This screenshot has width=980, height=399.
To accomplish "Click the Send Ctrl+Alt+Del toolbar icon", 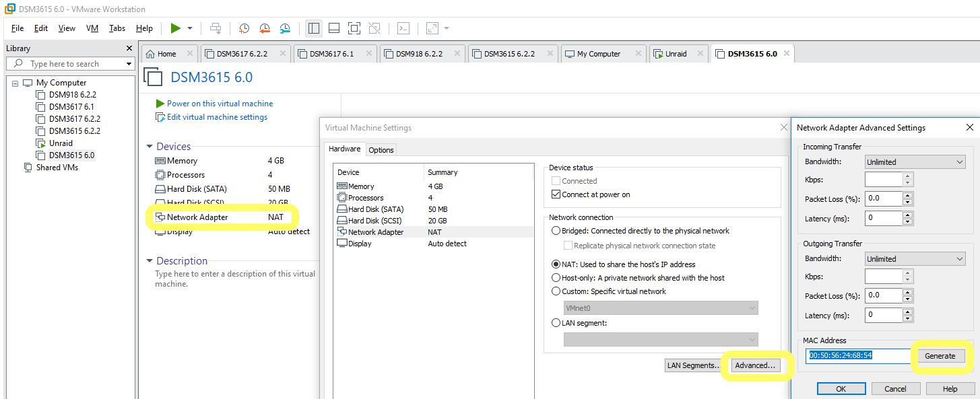I will [216, 28].
